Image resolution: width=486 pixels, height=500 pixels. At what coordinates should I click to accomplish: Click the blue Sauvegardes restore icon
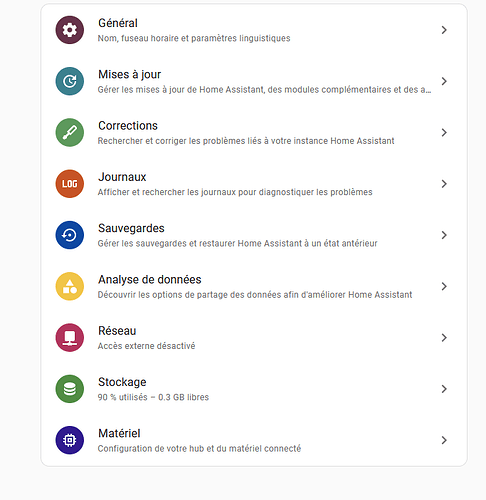[x=69, y=235]
